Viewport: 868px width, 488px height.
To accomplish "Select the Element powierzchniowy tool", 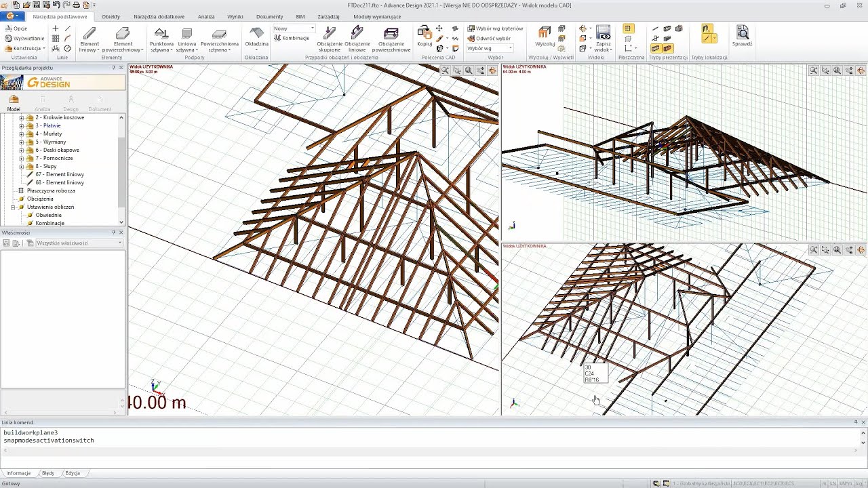I will coord(123,39).
